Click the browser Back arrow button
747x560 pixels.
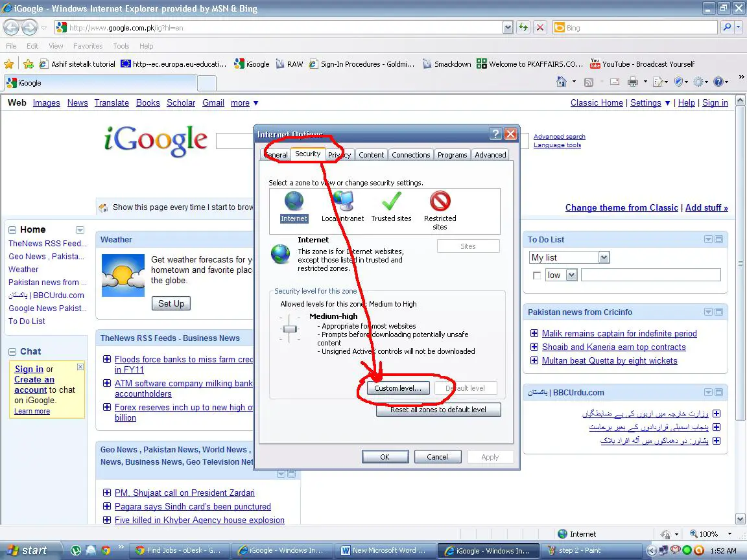(x=12, y=28)
